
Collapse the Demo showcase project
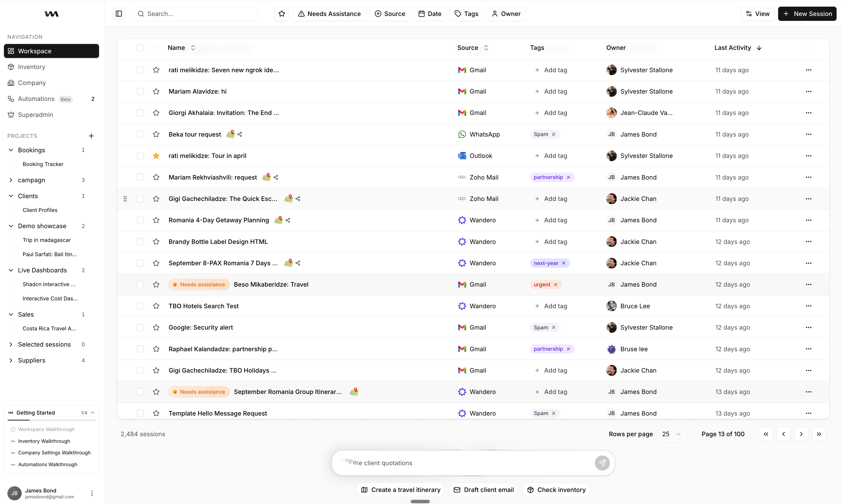tap(11, 226)
